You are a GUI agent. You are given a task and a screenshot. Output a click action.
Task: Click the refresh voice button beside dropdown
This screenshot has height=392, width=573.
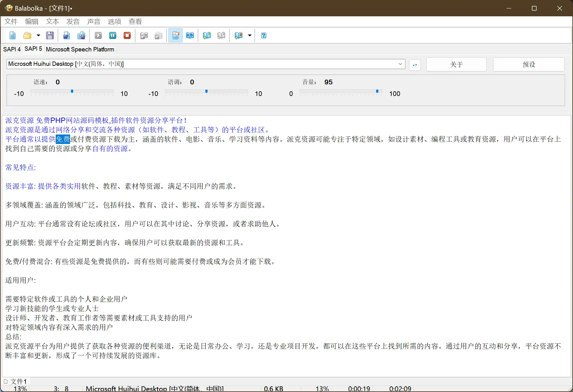click(415, 65)
